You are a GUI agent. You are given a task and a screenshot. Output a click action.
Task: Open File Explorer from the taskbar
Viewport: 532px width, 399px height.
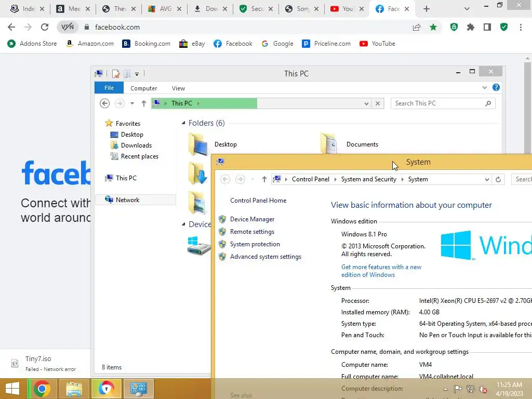coord(74,389)
